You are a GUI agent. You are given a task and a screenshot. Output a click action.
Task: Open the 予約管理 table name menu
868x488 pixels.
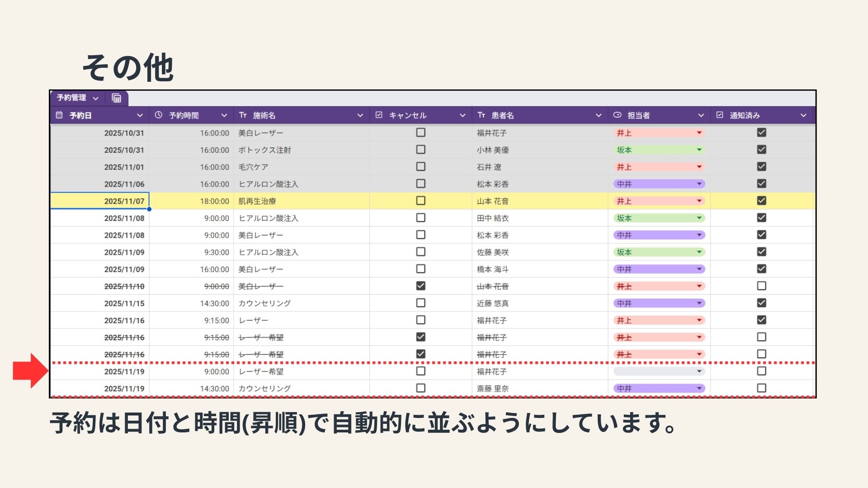pyautogui.click(x=95, y=98)
